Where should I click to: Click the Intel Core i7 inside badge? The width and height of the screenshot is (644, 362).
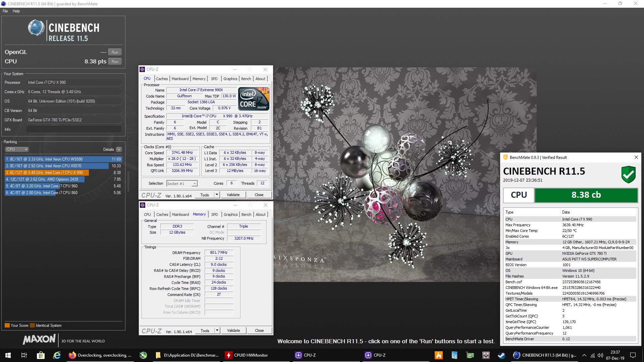[x=254, y=99]
